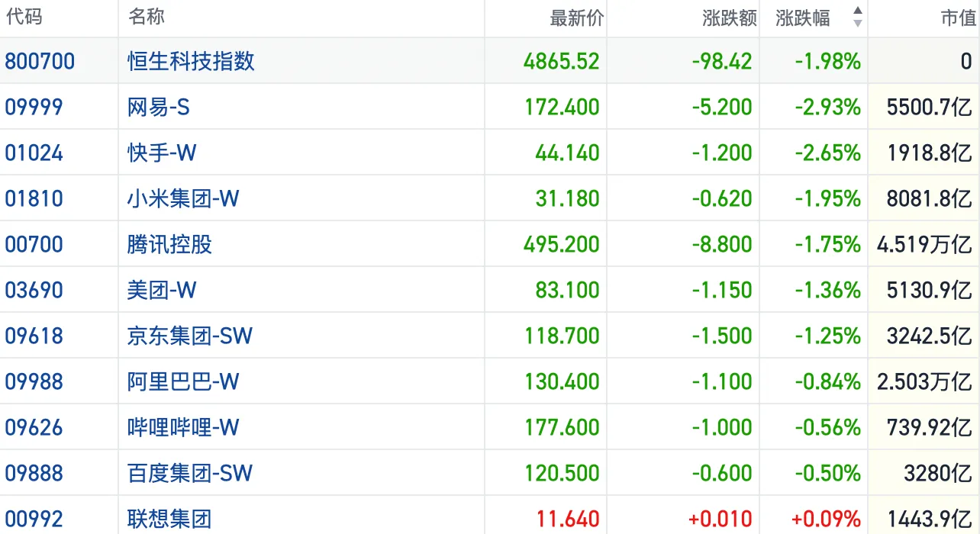
Task: Select stock code 03690
Action: point(34,290)
